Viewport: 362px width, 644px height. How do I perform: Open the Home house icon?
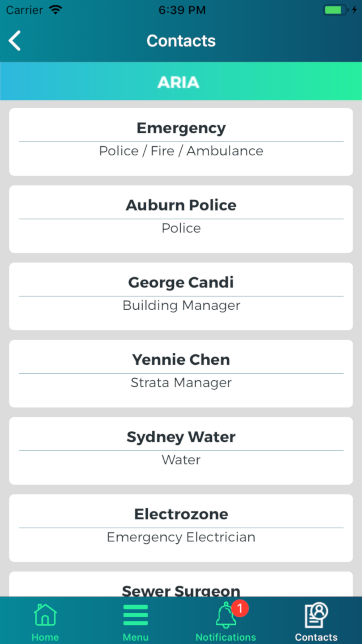(x=45, y=615)
